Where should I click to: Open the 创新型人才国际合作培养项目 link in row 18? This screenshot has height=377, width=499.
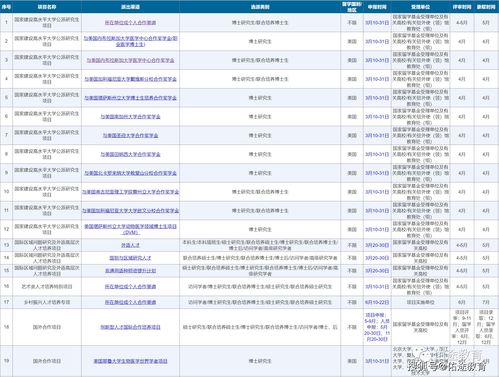[x=130, y=327]
